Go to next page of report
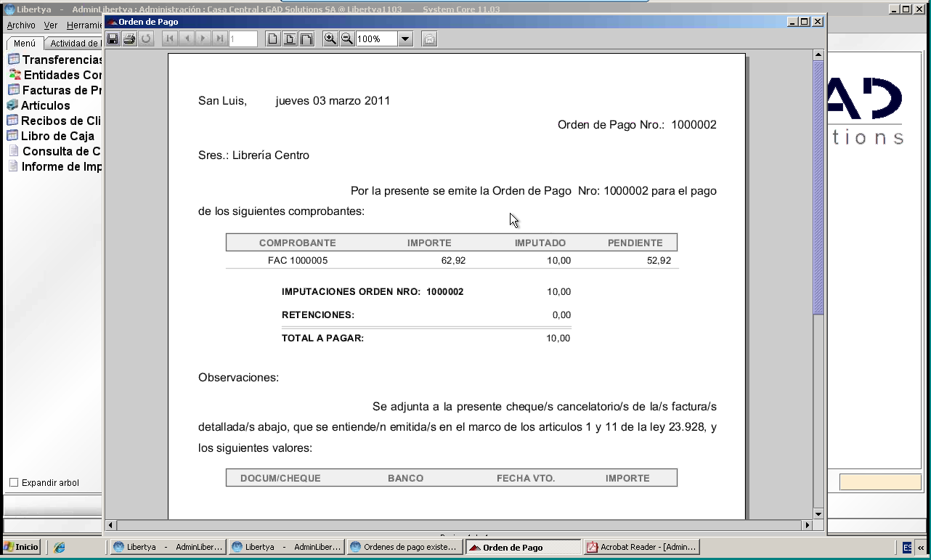 203,39
